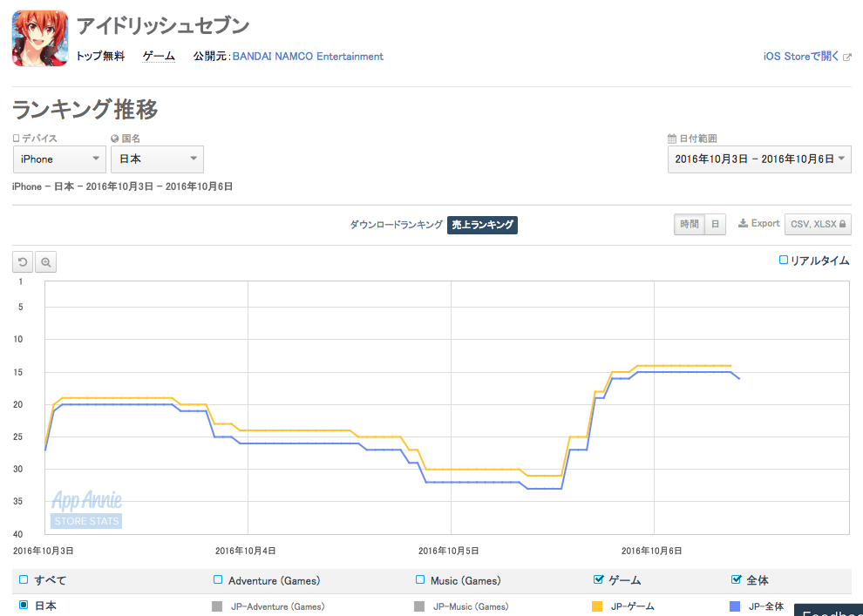Switch chart granularity to 日
Screen dimensions: 863x616
715,224
